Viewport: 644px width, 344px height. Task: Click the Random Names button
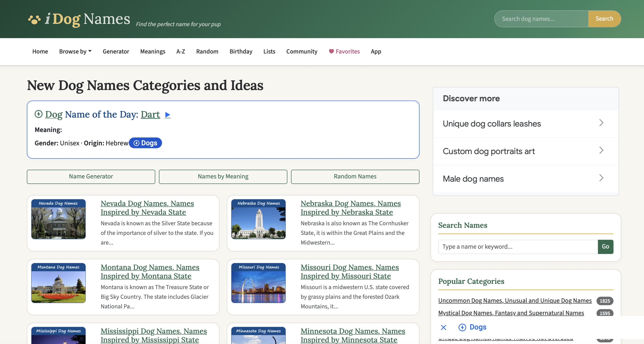tap(355, 177)
